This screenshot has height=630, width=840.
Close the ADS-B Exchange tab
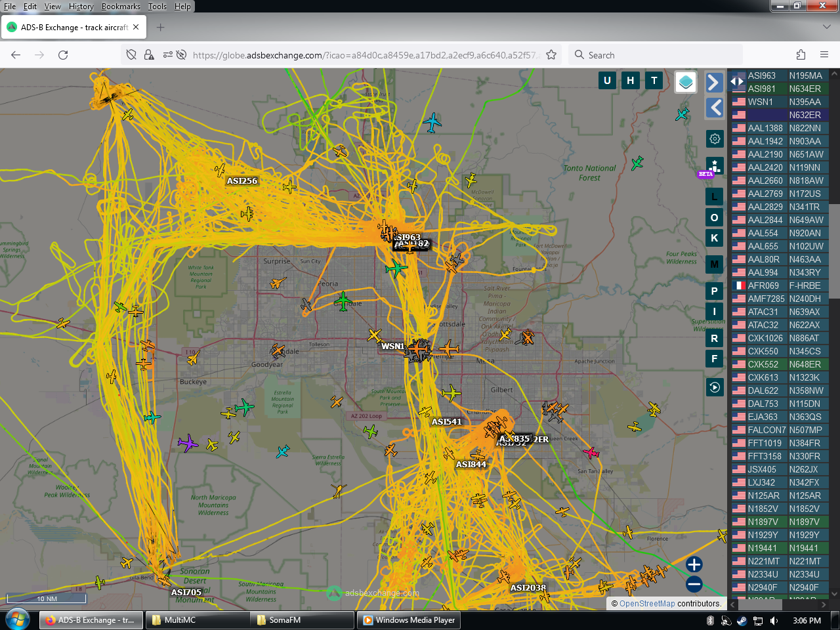136,28
